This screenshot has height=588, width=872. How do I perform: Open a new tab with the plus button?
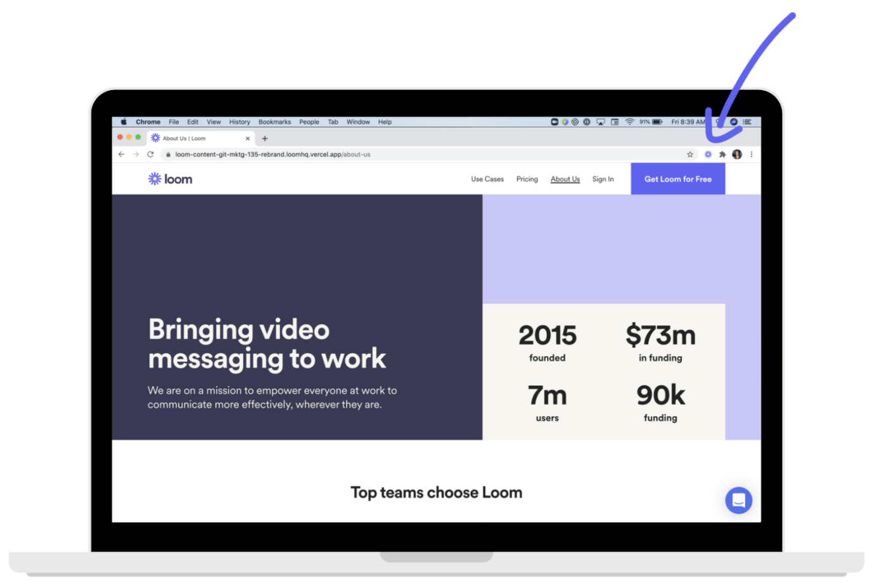click(x=265, y=139)
